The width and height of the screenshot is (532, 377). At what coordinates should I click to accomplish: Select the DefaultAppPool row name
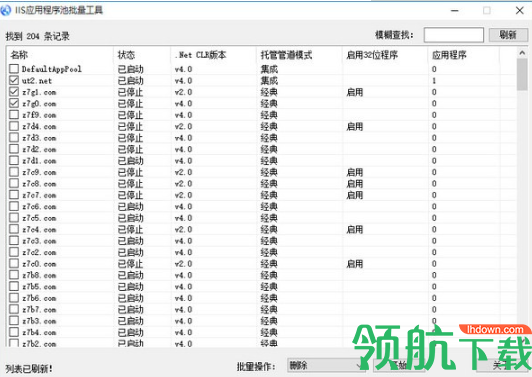click(52, 69)
